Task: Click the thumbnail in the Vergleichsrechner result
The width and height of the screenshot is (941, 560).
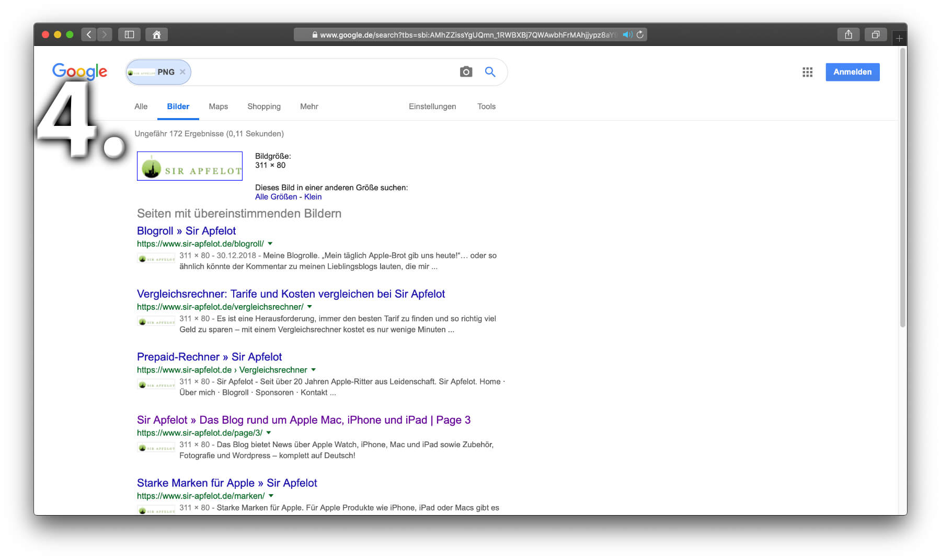Action: tap(156, 322)
